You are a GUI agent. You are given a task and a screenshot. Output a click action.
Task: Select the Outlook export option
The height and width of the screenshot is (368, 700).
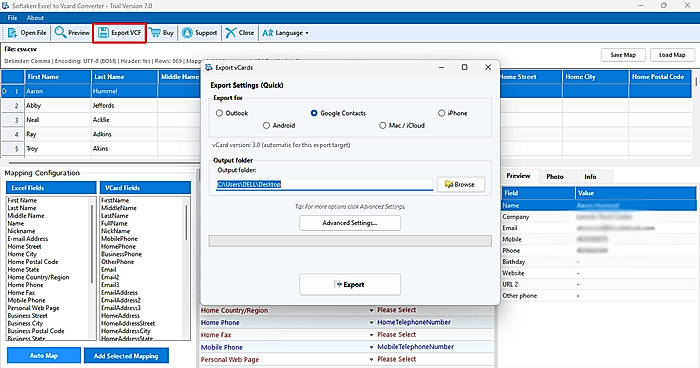pyautogui.click(x=219, y=113)
